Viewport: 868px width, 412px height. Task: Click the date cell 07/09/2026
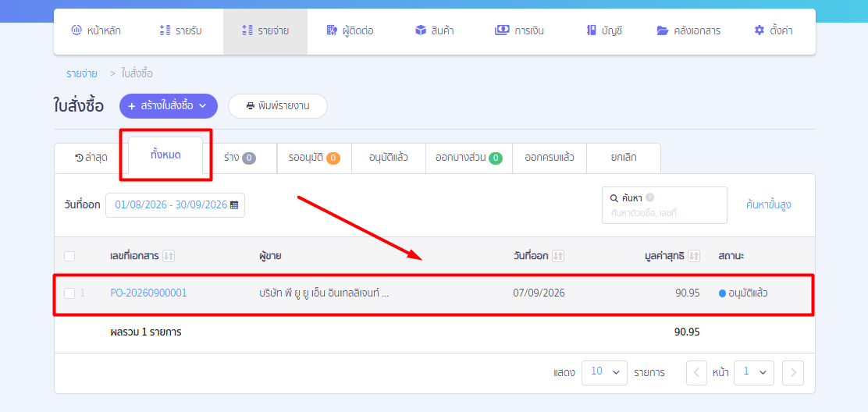click(x=539, y=293)
